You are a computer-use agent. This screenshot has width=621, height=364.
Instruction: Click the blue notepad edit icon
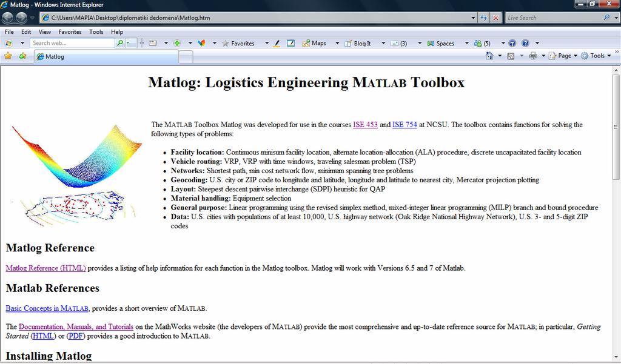(x=290, y=43)
